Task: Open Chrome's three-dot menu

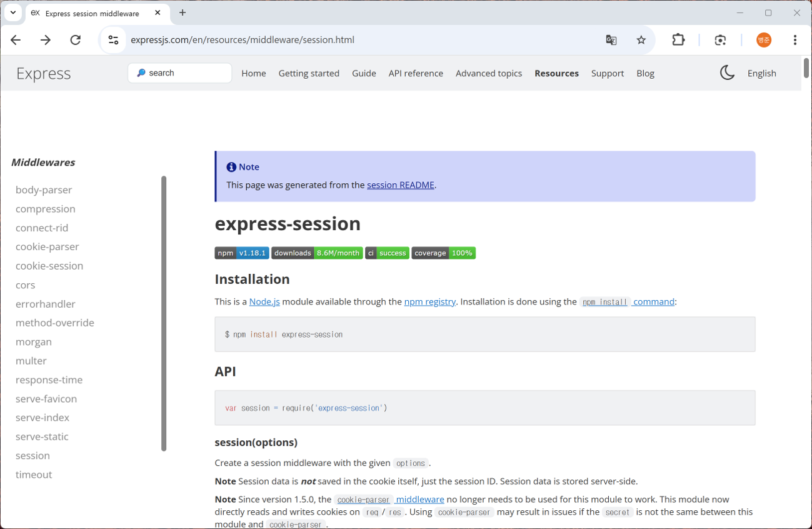Action: click(795, 40)
